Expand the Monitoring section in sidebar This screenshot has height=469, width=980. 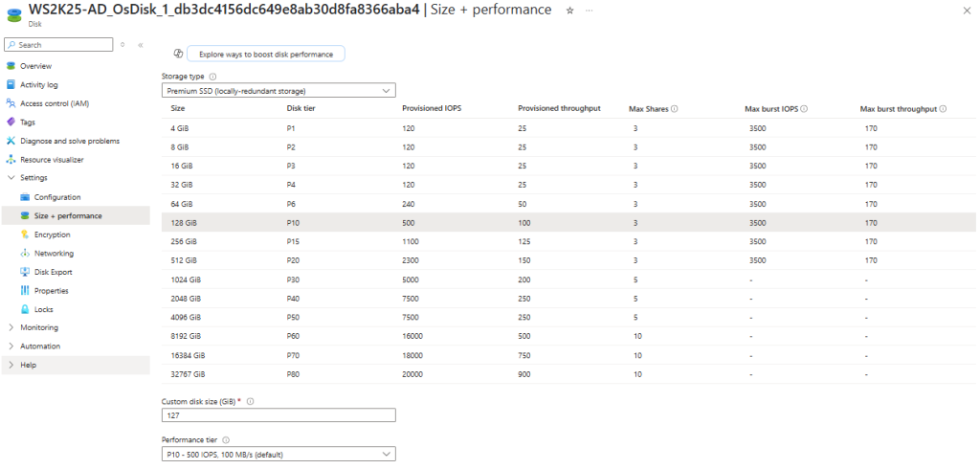[x=39, y=327]
